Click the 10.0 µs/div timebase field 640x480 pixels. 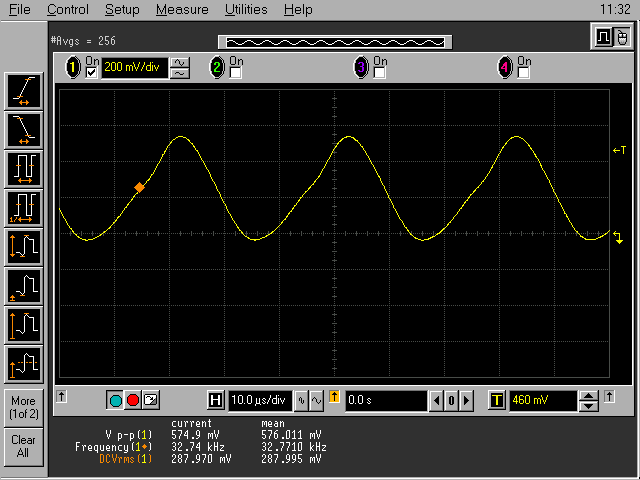tap(260, 400)
